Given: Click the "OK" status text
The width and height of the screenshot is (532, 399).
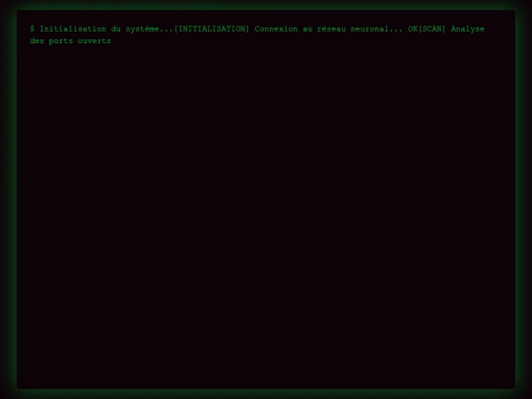Looking at the screenshot, I should point(413,30).
